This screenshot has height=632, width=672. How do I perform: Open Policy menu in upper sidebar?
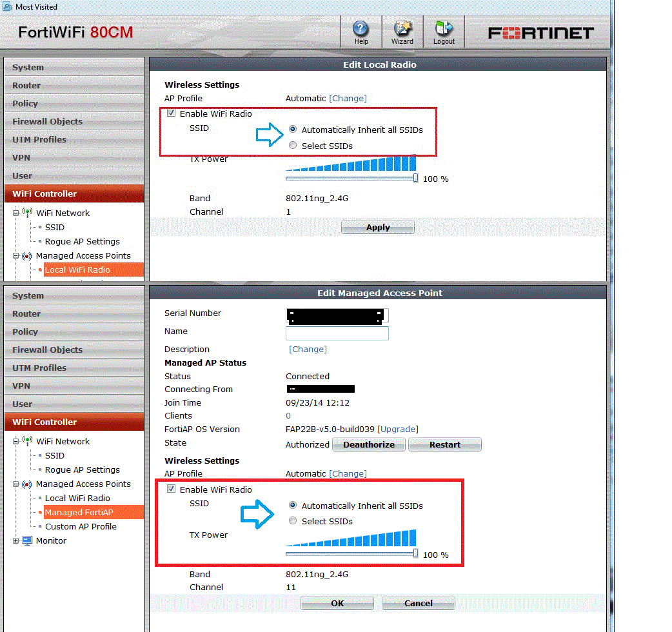[74, 103]
